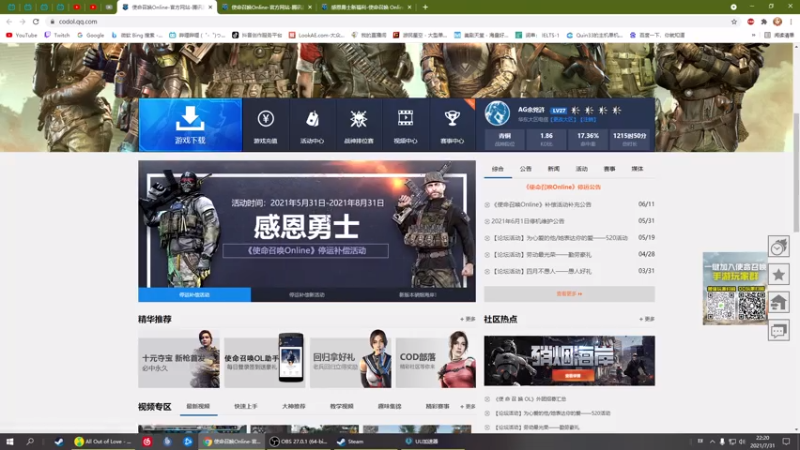Click 更多 next to 社区热点
This screenshot has width=800, height=450.
click(646, 319)
